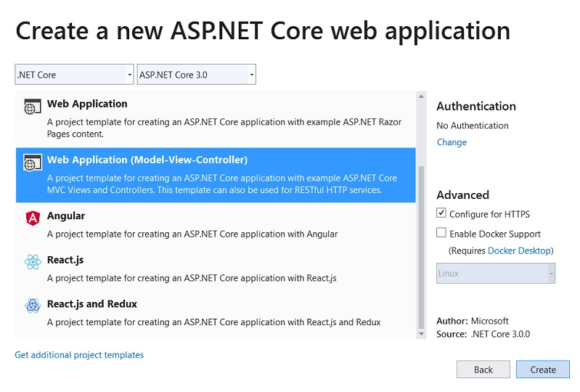This screenshot has height=392, width=580.
Task: Click the MVC Views and Controllers description text
Action: (222, 184)
